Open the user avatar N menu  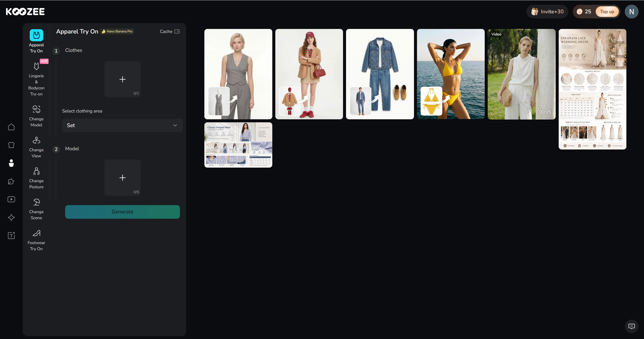tap(631, 12)
